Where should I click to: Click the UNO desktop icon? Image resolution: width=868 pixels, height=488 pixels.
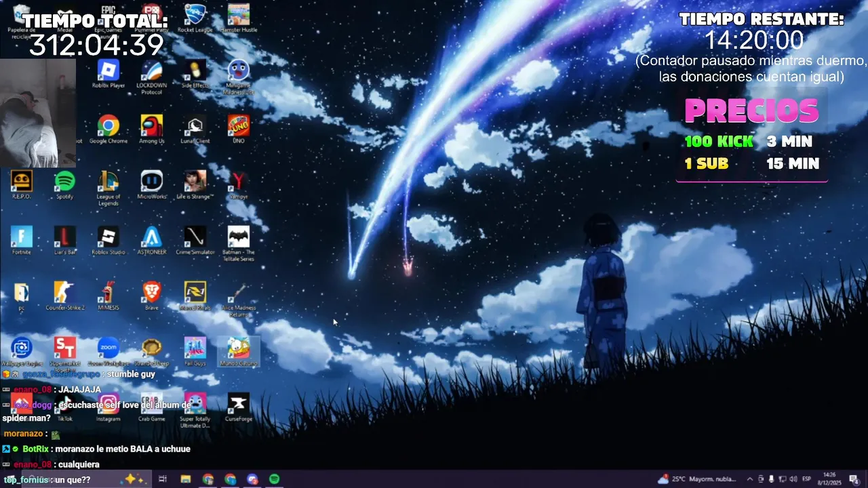238,129
